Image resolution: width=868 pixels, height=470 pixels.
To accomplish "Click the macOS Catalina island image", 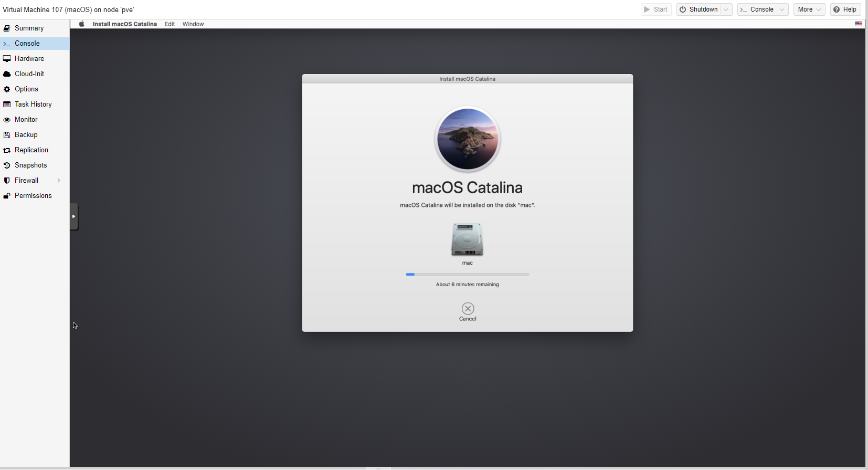I will [467, 139].
